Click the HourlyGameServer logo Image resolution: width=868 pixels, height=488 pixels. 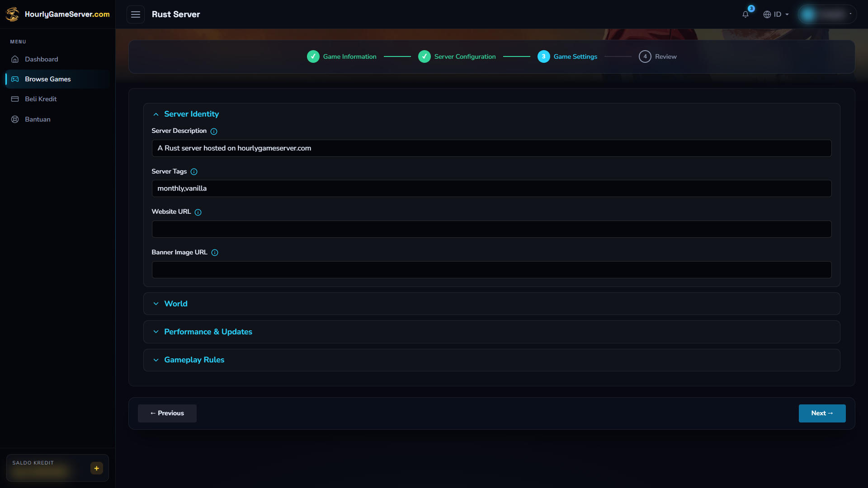click(x=57, y=14)
